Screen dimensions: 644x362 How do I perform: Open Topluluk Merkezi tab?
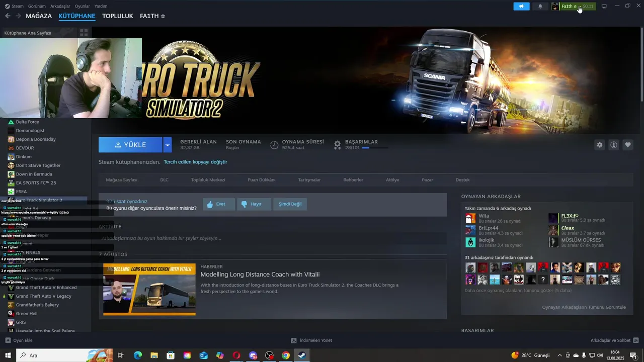click(208, 180)
